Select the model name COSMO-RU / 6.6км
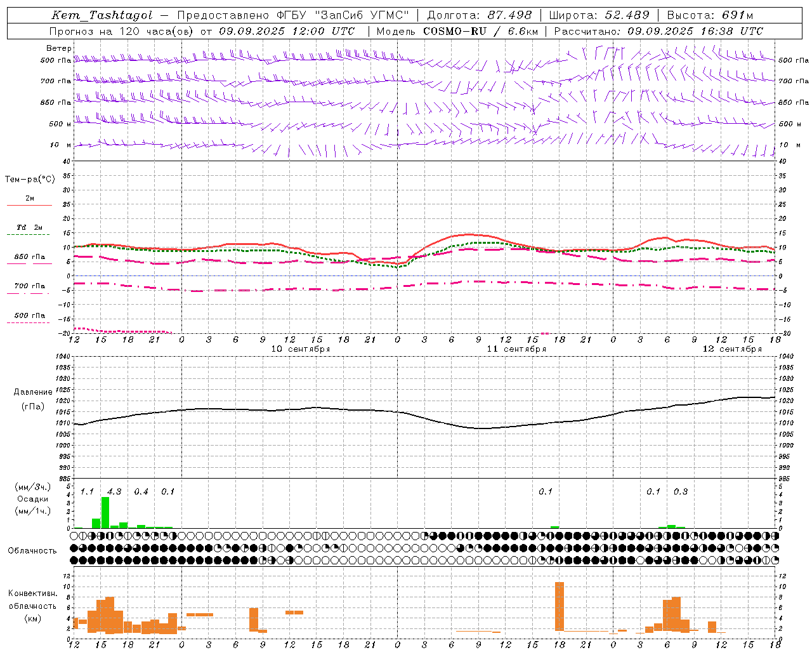The width and height of the screenshot is (812, 650). click(x=481, y=31)
